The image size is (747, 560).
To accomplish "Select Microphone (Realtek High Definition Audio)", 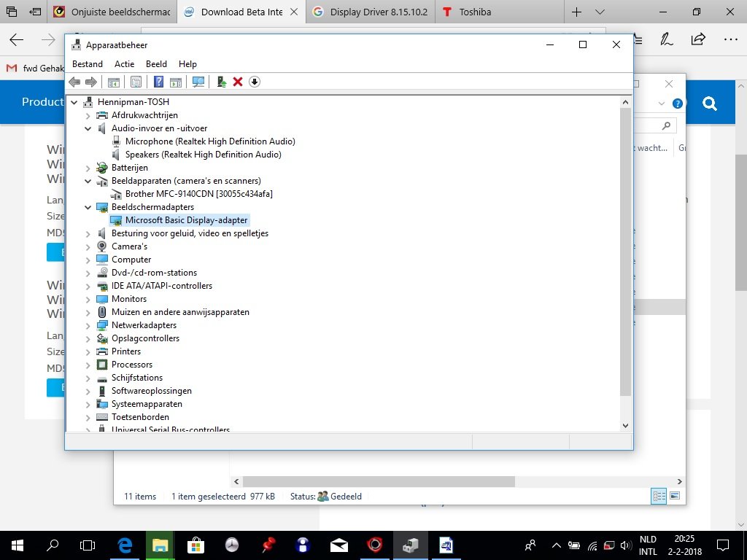I will pyautogui.click(x=210, y=141).
